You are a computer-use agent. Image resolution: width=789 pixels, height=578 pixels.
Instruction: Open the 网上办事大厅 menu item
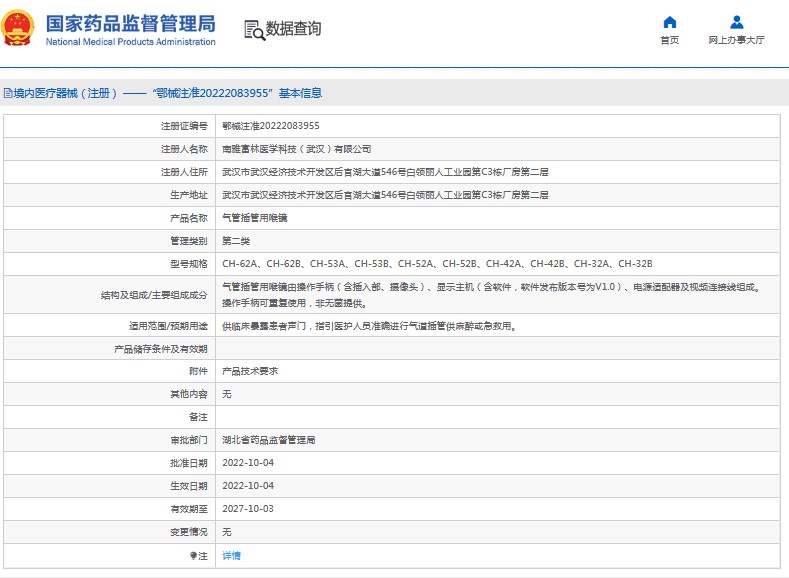736,40
